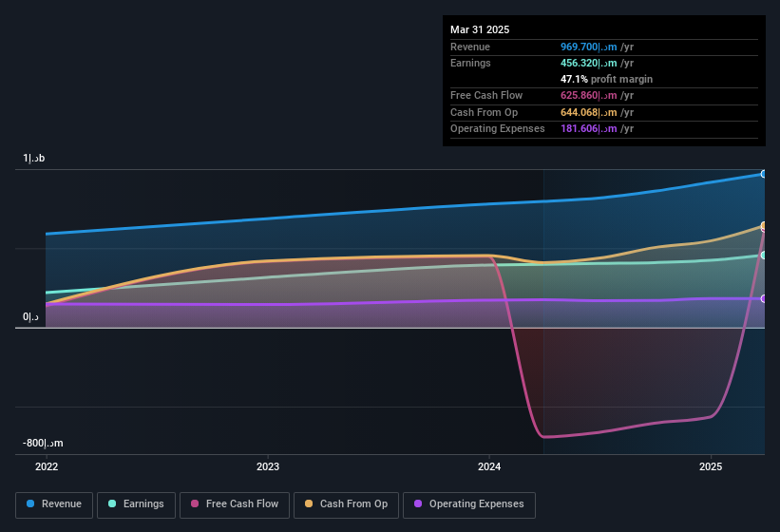Toggle the Operating Expenses legend button
This screenshot has height=532, width=780.
468,504
